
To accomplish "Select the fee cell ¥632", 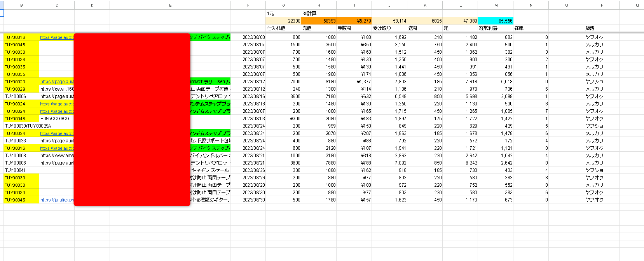I will click(354, 96).
